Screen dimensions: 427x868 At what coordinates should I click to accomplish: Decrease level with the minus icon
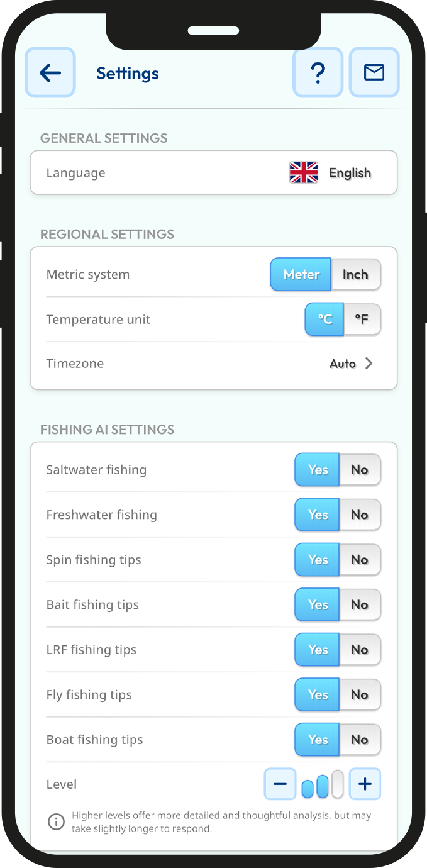[x=280, y=784]
